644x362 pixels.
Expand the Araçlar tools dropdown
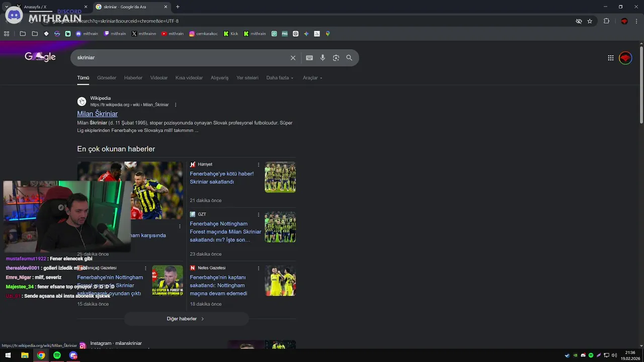(x=312, y=78)
